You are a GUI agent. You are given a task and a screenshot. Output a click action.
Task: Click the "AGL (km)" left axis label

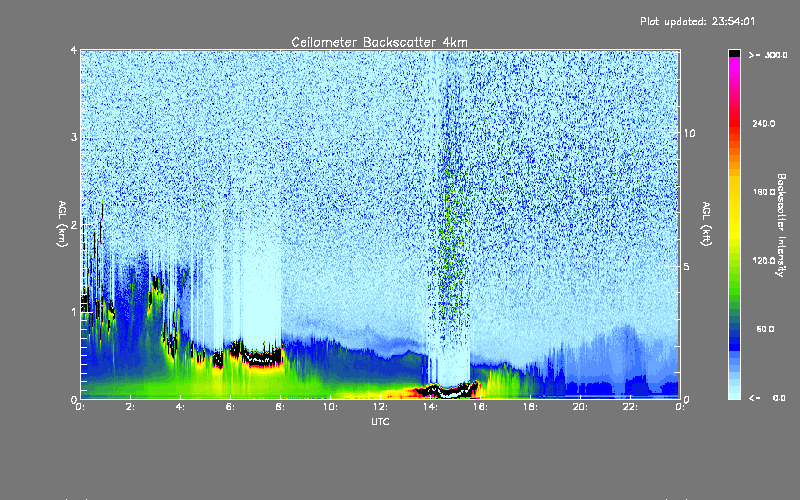62,223
